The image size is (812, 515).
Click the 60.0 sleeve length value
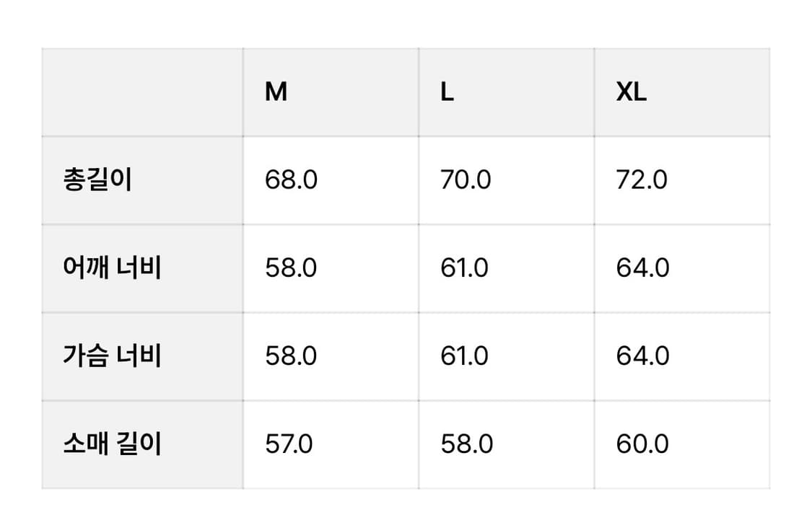tap(642, 444)
